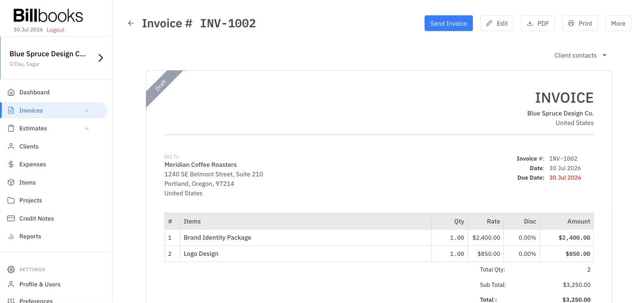Click the Estimates clipboard icon
The width and height of the screenshot is (644, 303).
tap(11, 128)
